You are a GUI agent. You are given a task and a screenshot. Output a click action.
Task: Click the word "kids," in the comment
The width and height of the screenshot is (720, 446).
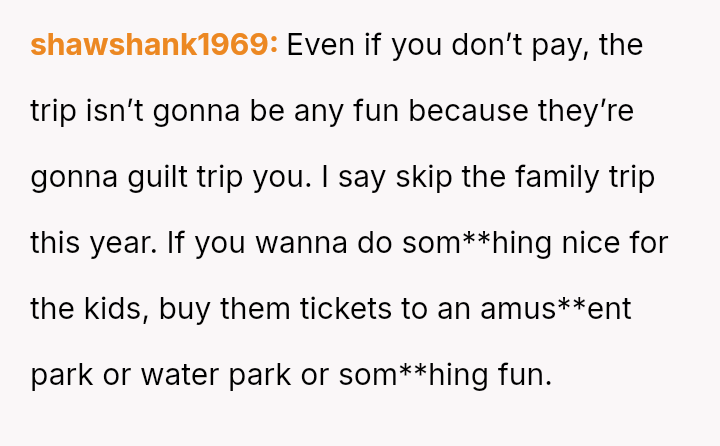pyautogui.click(x=118, y=309)
